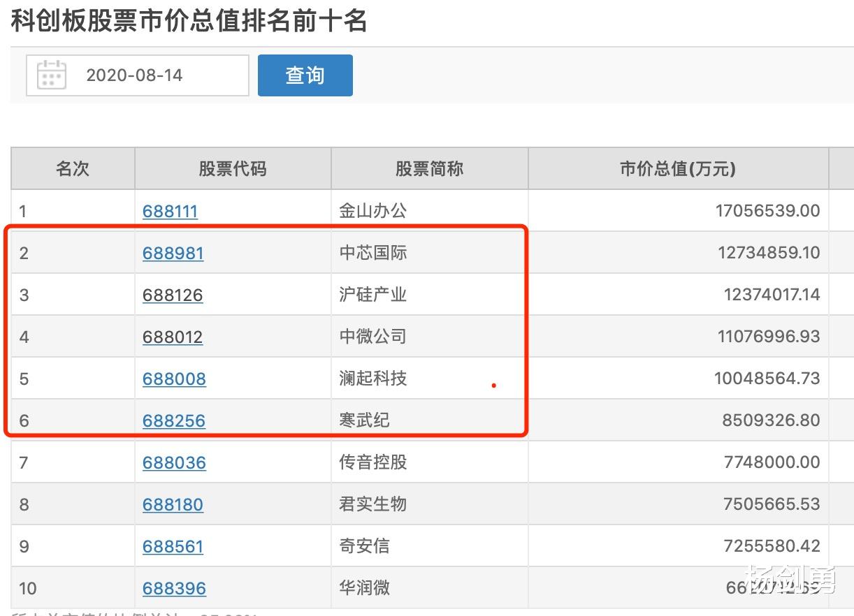
Task: Click the 市价总值(万元) column header
Action: pos(677,168)
